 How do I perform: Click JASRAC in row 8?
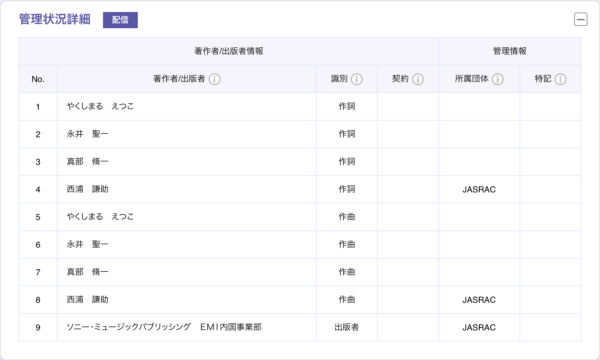coord(479,300)
